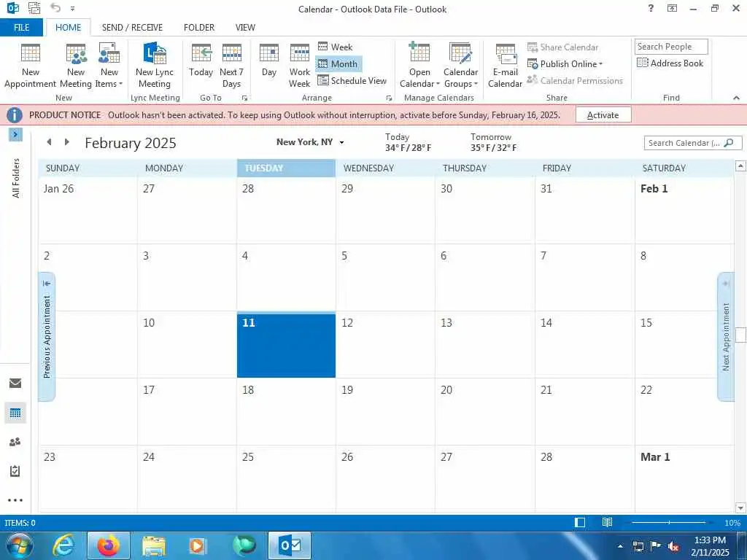Screen dimensions: 747x560
Task: Open the New Items dropdown
Action: (x=109, y=65)
